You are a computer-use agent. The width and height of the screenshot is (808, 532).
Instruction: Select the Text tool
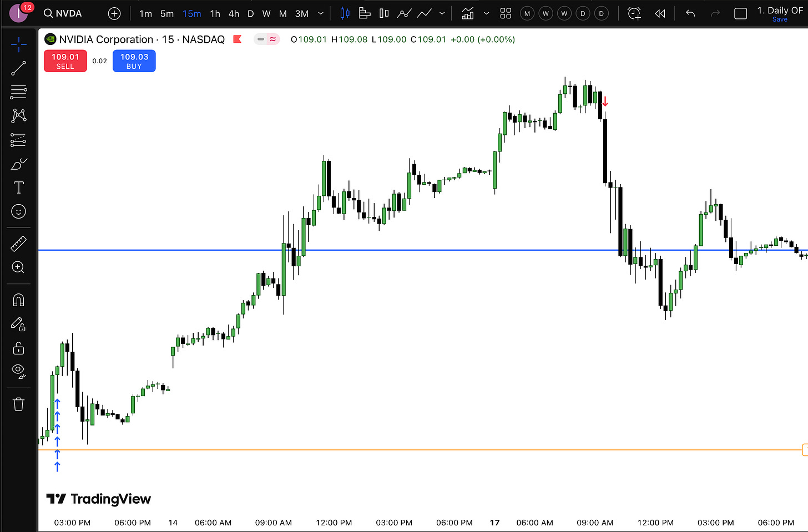click(18, 188)
